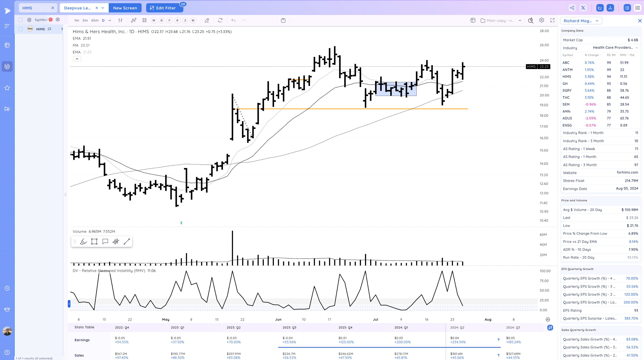The height and width of the screenshot is (360, 644).
Task: Open the Edit Filter panel
Action: coord(165,8)
